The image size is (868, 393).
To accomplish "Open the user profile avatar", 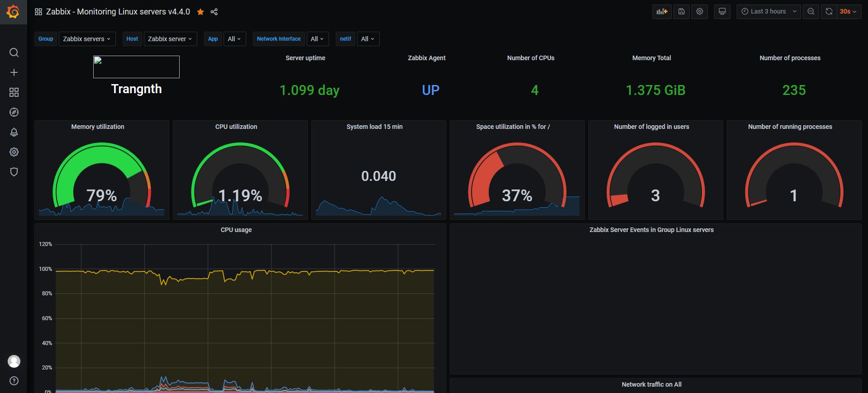I will coord(14,361).
